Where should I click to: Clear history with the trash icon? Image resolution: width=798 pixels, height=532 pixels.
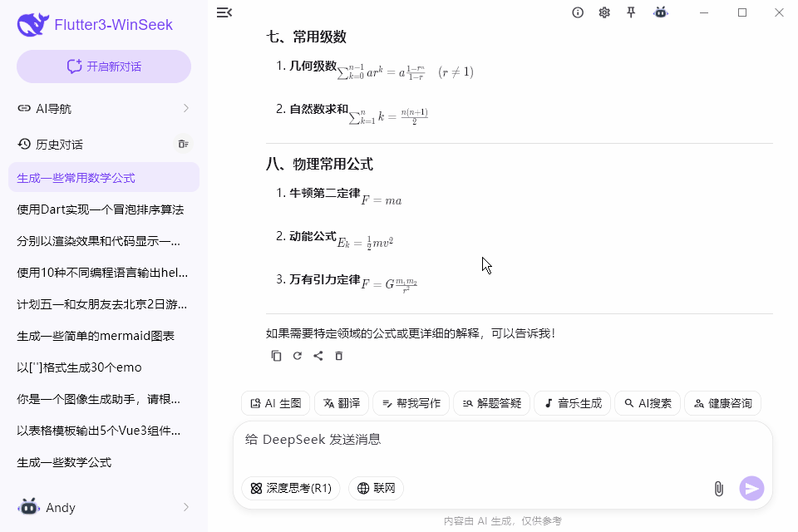pos(183,144)
